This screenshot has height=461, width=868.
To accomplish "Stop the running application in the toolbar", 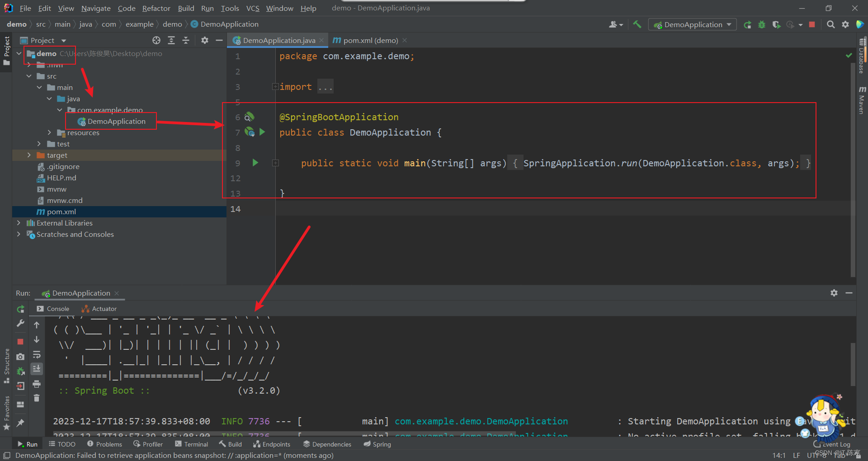I will click(x=812, y=24).
